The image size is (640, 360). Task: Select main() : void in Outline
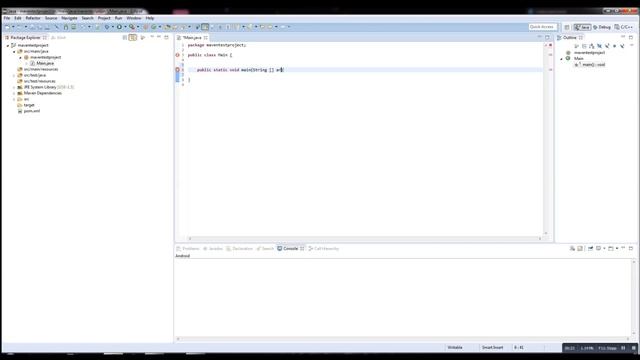(x=590, y=65)
